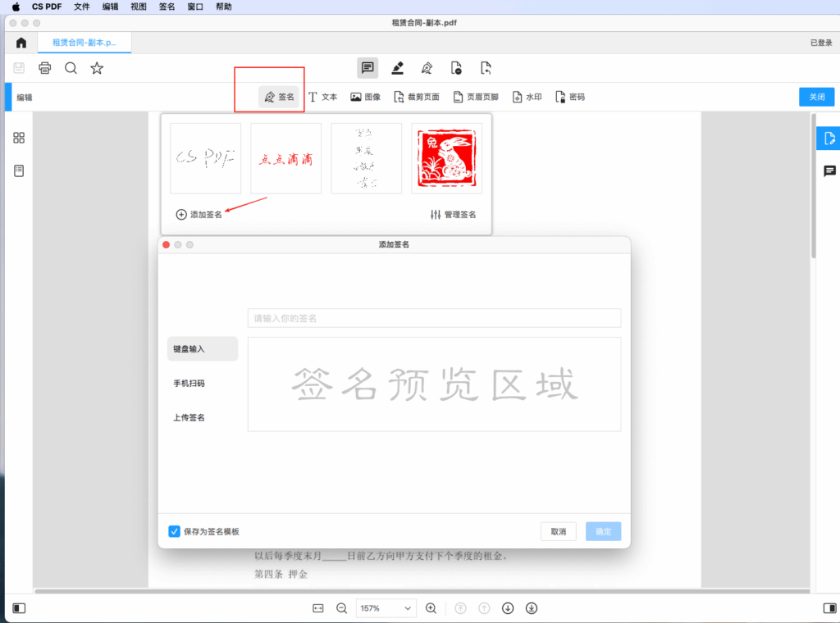Open the page protect tool icon
This screenshot has width=840, height=623.
coord(456,68)
